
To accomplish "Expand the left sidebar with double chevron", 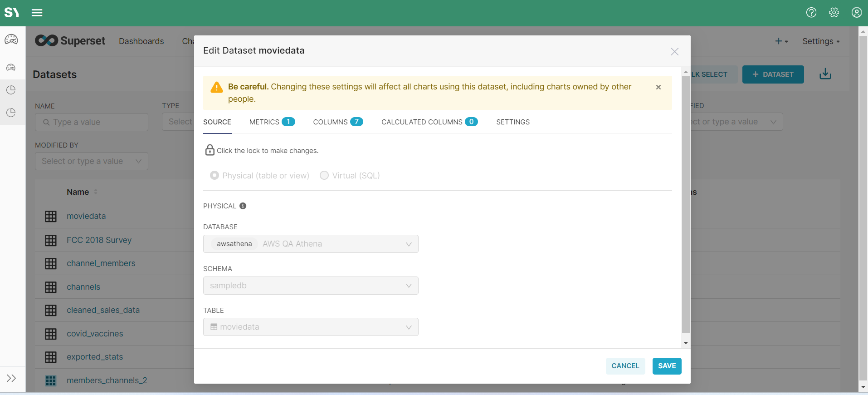I will (x=11, y=378).
